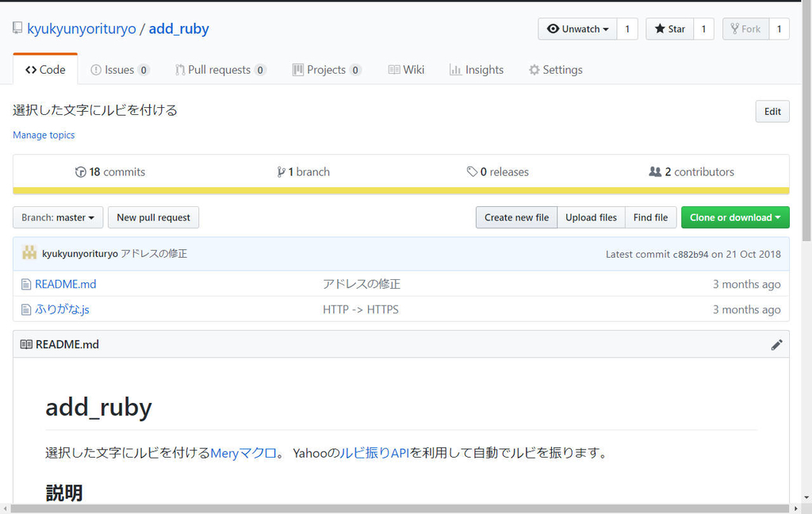Click the code brackets icon on Code tab
This screenshot has width=812, height=514.
[31, 70]
